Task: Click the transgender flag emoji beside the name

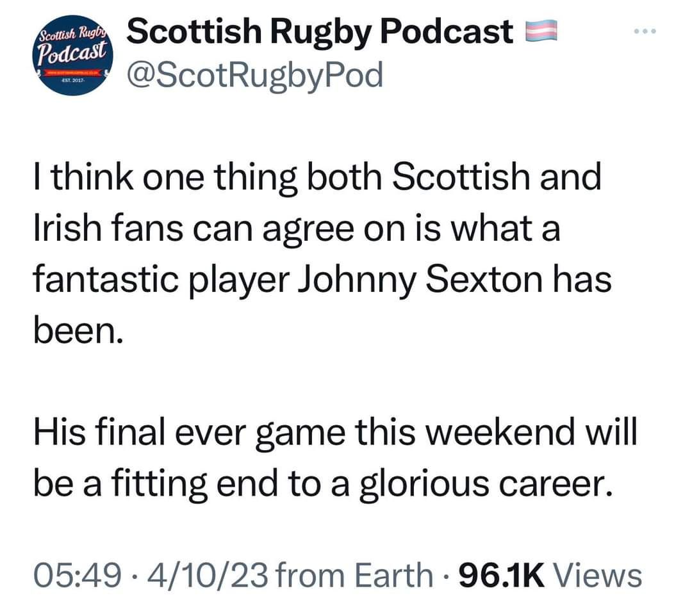Action: coord(540,31)
